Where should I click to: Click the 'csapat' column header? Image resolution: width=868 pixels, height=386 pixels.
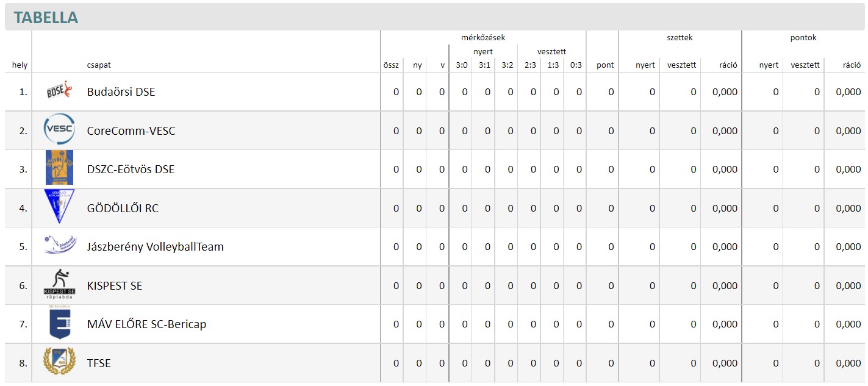pyautogui.click(x=99, y=65)
